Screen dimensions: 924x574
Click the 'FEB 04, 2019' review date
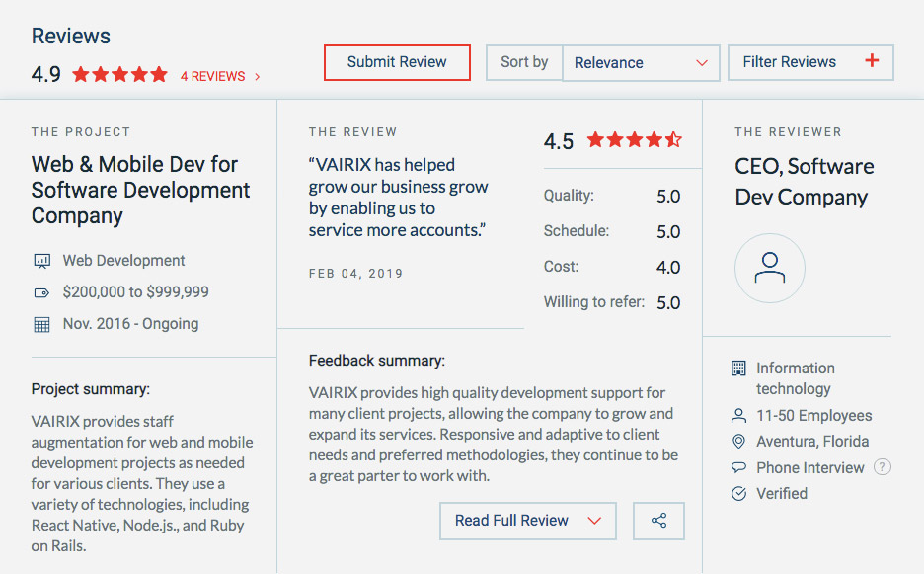356,274
